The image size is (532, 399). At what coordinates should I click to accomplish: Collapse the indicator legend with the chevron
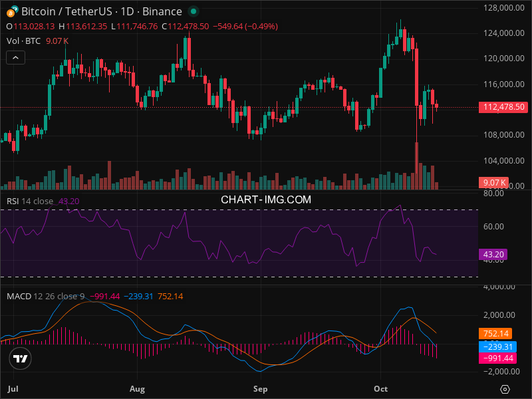pos(16,58)
